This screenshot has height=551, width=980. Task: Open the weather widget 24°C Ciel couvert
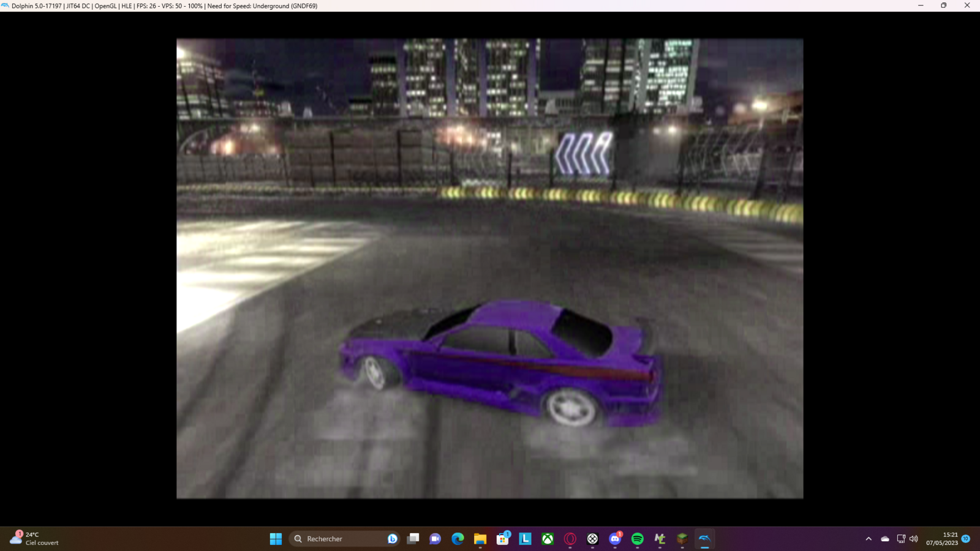pyautogui.click(x=35, y=539)
